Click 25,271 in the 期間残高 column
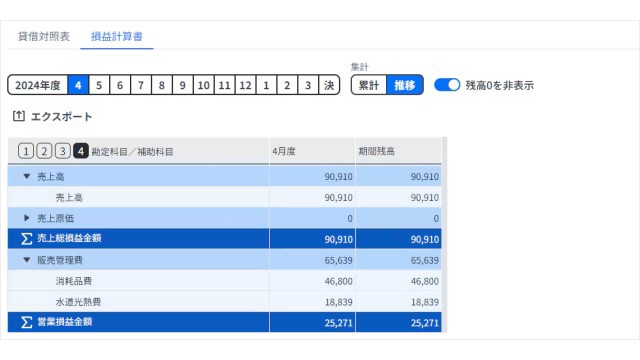640x360 pixels. [x=425, y=323]
